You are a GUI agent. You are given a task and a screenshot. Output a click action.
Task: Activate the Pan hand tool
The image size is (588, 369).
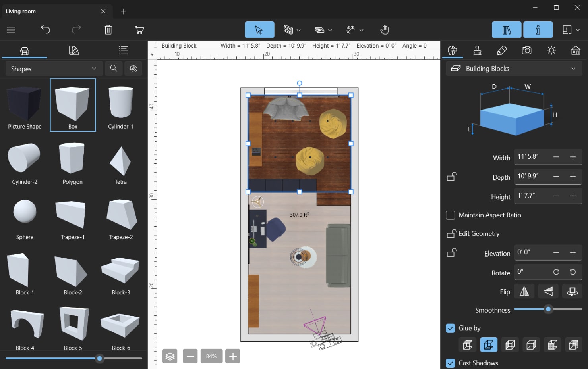(x=384, y=29)
